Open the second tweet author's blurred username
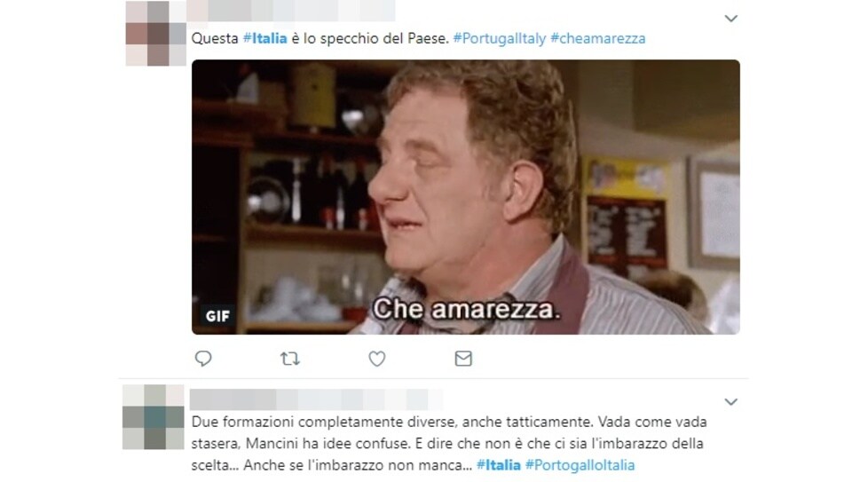Image resolution: width=868 pixels, height=482 pixels. pos(316,399)
